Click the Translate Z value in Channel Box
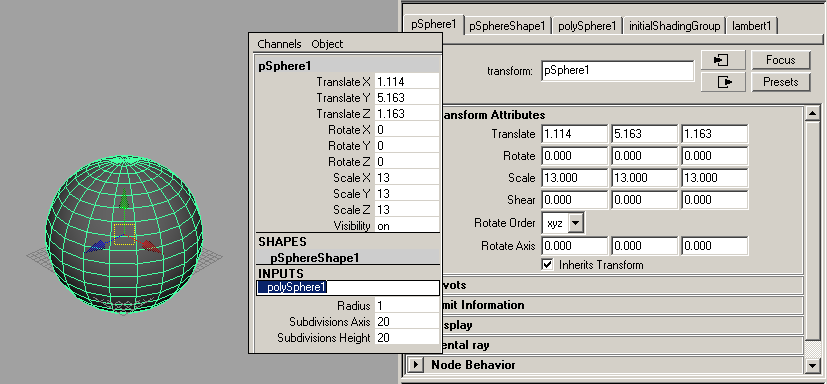Image resolution: width=827 pixels, height=384 pixels. tap(407, 114)
